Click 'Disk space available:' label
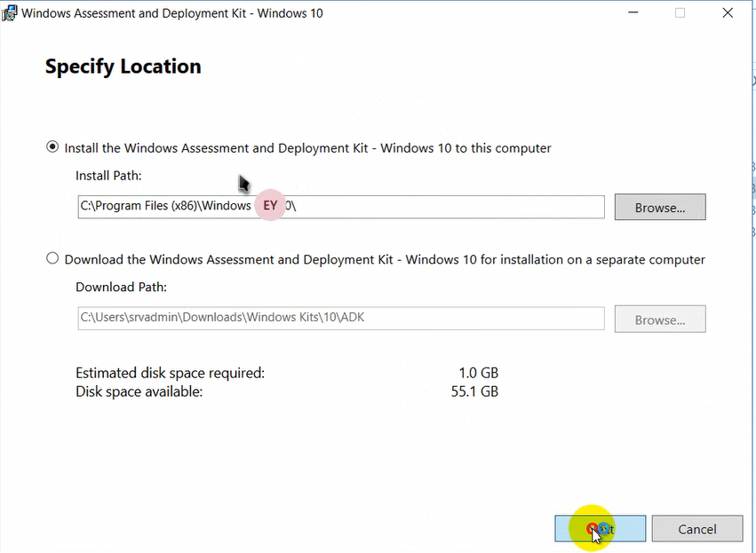This screenshot has height=553, width=756. 139,391
